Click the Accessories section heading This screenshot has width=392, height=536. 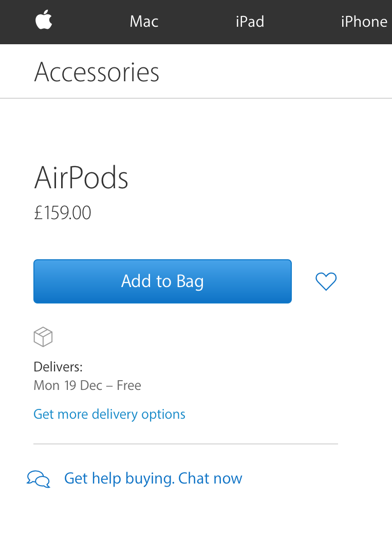(97, 72)
